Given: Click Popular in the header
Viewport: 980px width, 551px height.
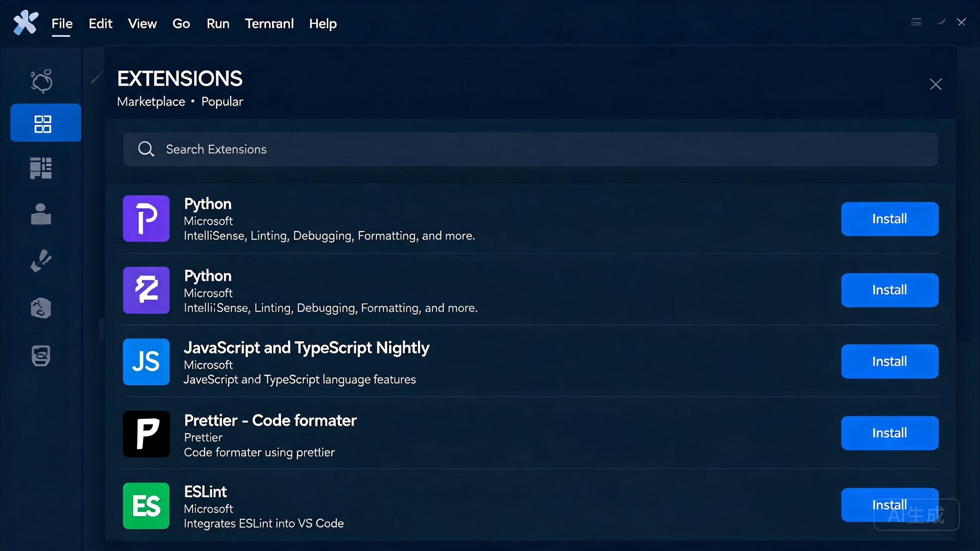Looking at the screenshot, I should coord(222,102).
